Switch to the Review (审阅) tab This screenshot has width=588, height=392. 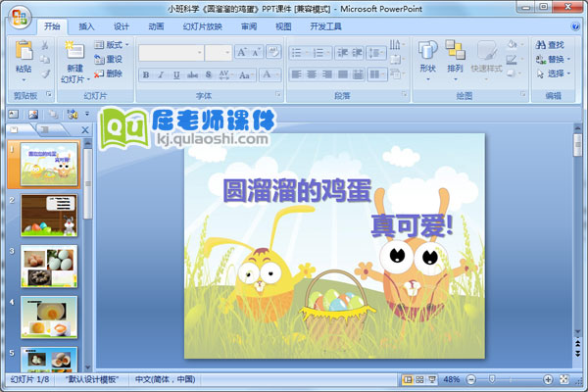(x=249, y=26)
